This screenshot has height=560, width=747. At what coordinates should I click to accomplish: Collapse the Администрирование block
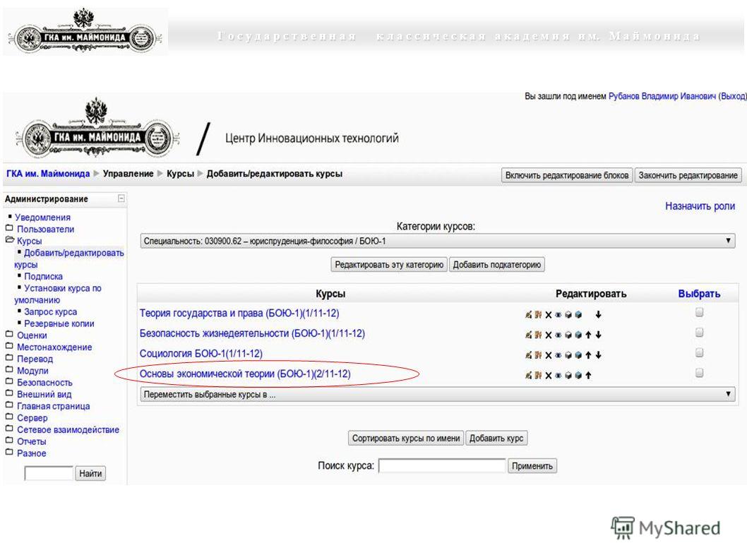pyautogui.click(x=121, y=198)
